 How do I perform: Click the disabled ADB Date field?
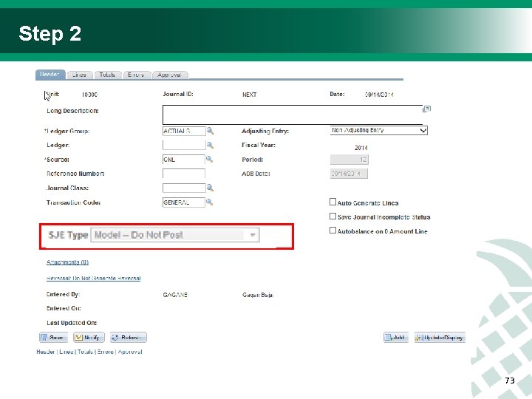(x=349, y=174)
